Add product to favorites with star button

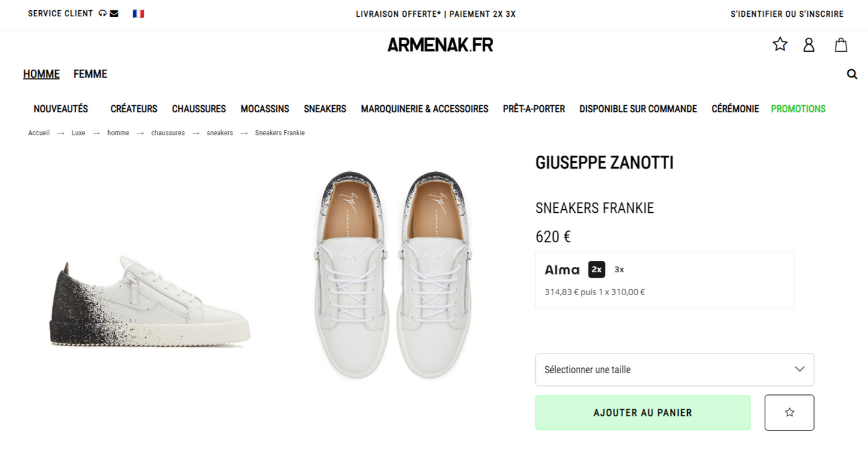pos(789,412)
